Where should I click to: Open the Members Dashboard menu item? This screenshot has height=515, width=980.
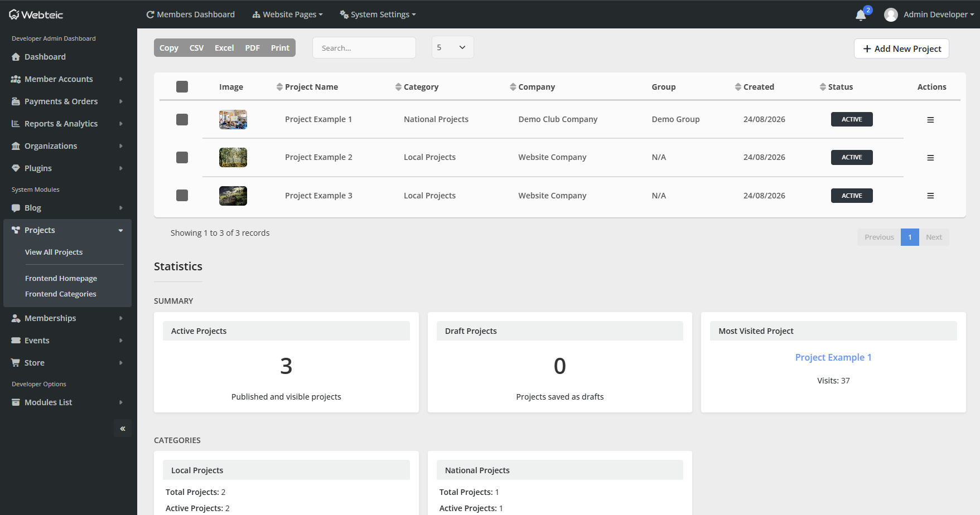click(190, 14)
